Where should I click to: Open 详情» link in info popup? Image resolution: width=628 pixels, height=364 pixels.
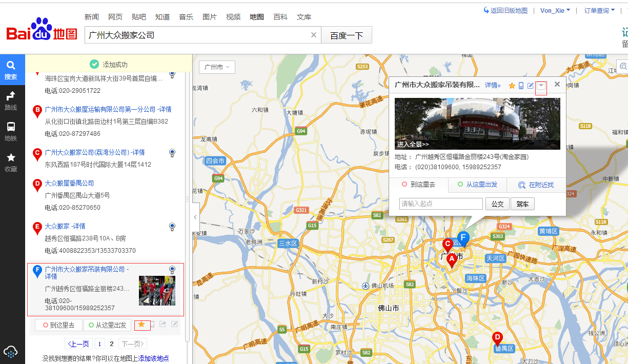493,86
